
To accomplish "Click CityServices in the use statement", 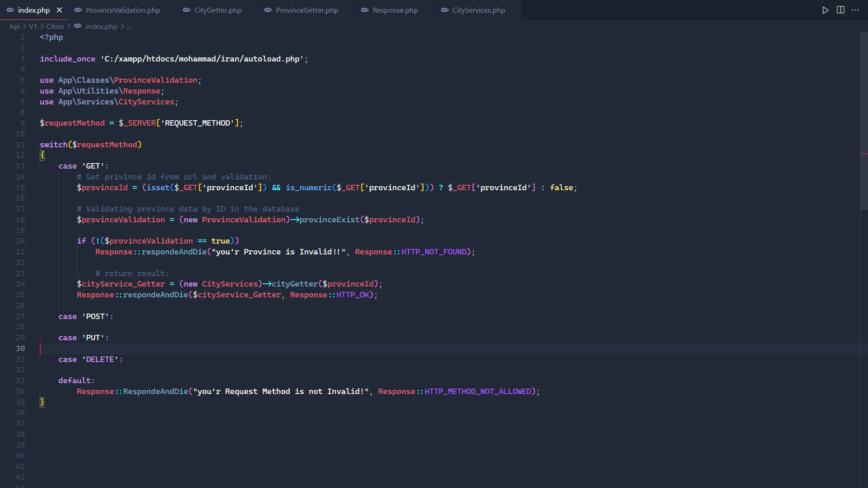I will tap(146, 102).
